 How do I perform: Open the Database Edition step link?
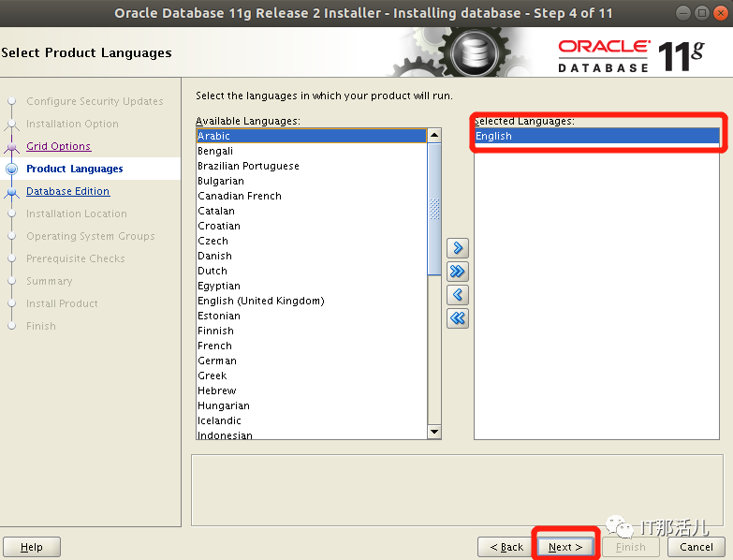coord(67,191)
